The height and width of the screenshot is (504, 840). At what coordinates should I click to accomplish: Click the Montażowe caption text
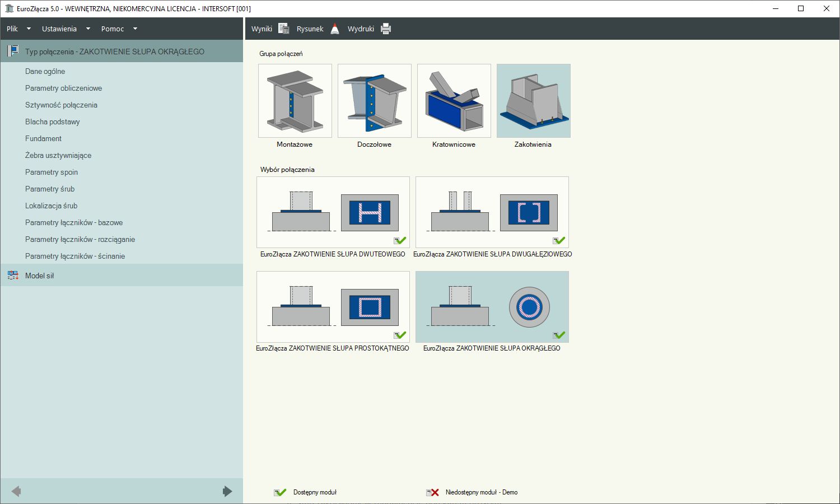click(x=295, y=144)
